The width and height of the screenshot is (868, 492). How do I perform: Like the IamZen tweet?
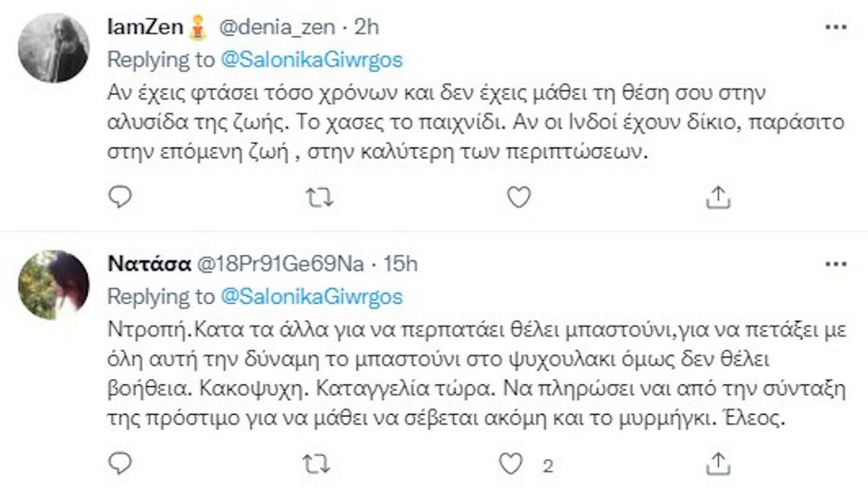tap(518, 196)
